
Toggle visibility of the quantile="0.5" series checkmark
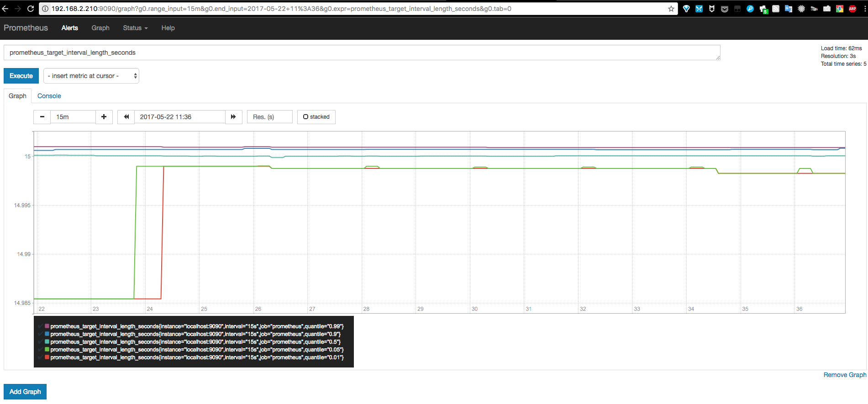(x=41, y=342)
